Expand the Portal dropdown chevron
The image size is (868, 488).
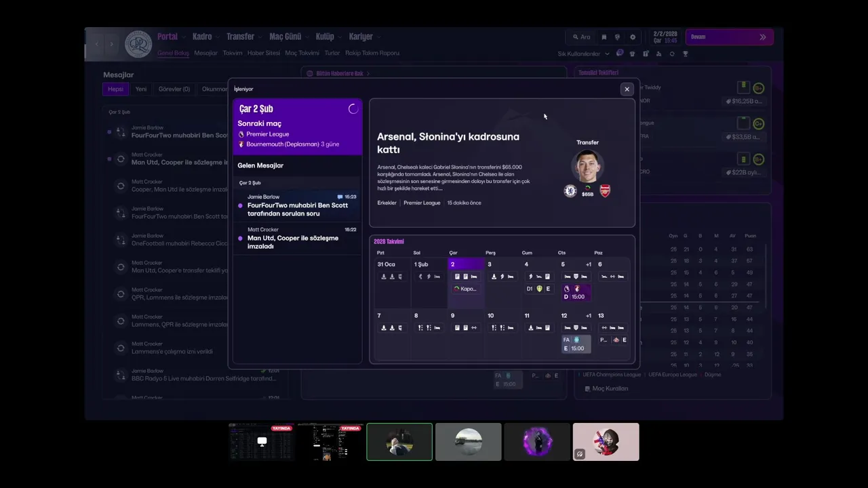pyautogui.click(x=182, y=37)
